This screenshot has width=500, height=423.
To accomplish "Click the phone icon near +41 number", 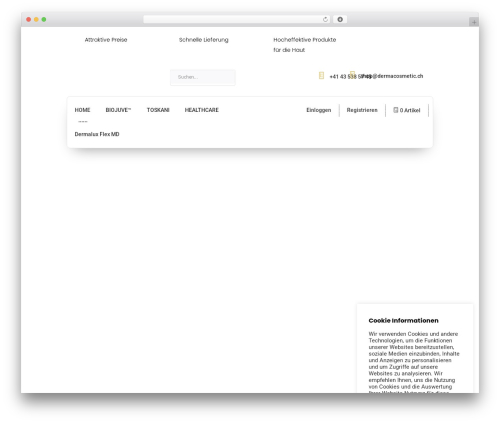I will pos(321,76).
